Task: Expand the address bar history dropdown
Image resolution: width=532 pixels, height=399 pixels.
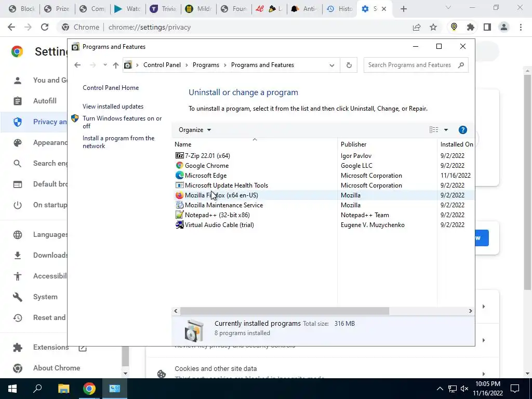Action: coord(332,65)
